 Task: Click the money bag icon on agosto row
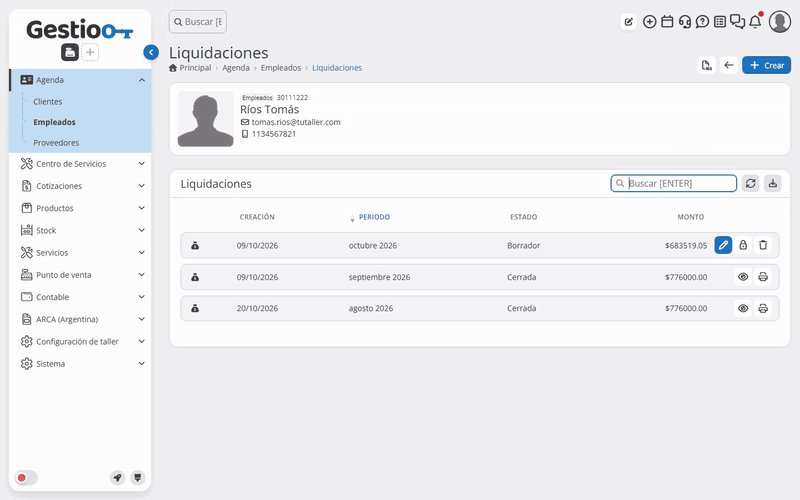pos(195,309)
